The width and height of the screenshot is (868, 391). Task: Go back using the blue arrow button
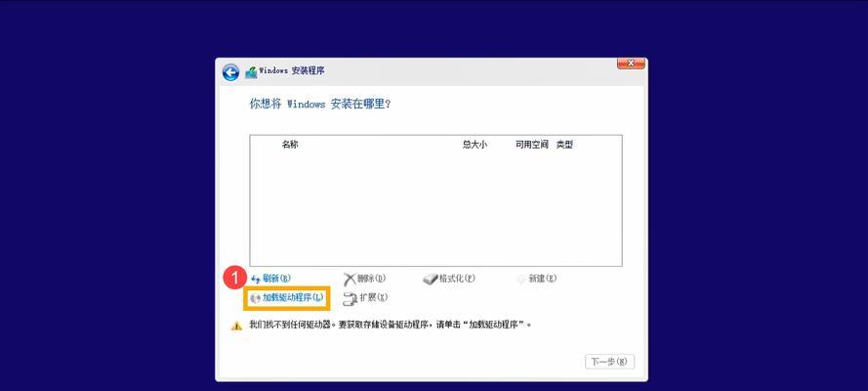[x=230, y=72]
